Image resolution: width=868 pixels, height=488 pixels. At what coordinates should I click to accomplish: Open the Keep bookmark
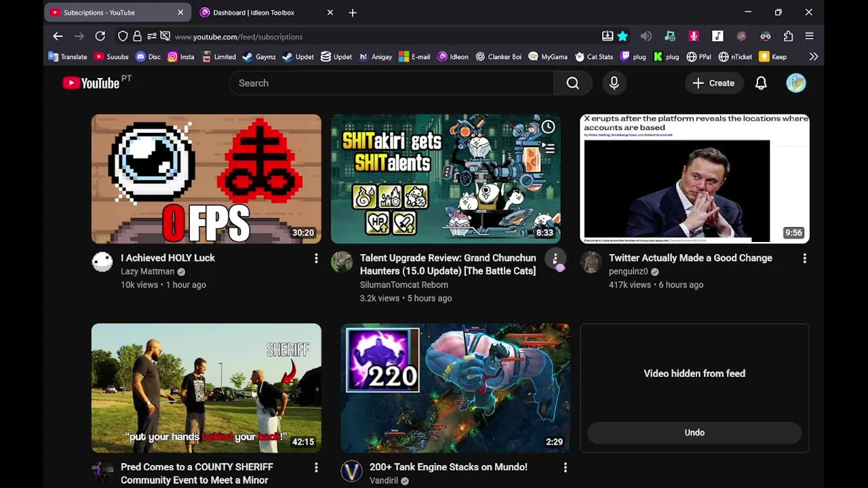pos(772,57)
